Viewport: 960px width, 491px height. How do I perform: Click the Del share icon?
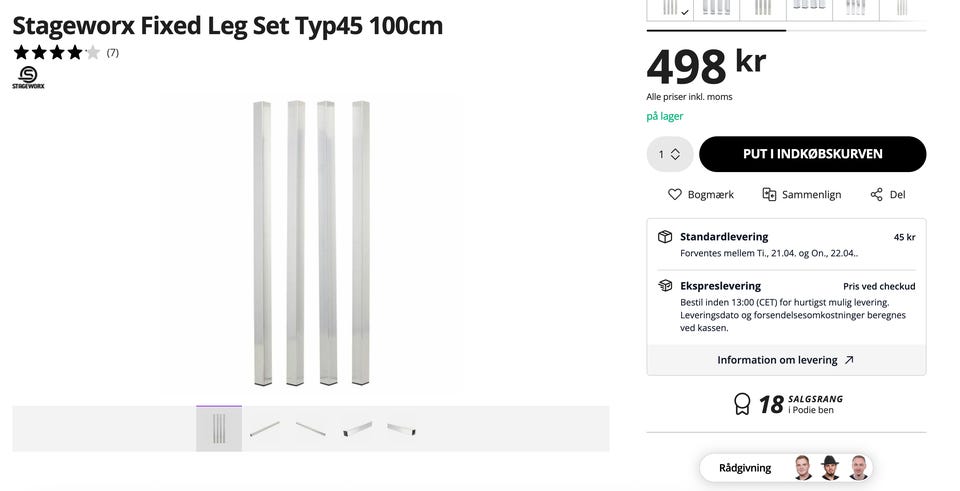(x=877, y=194)
